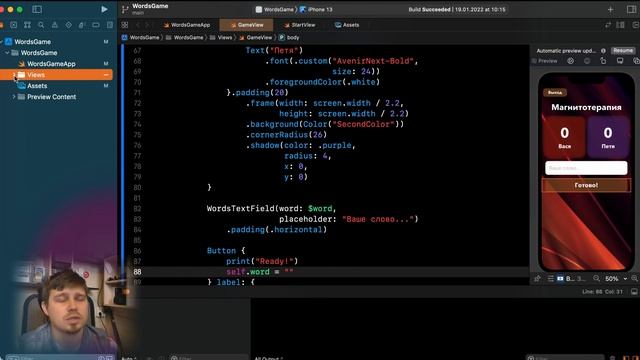
Task: Collapse the WordsGame project root
Action: (2, 42)
